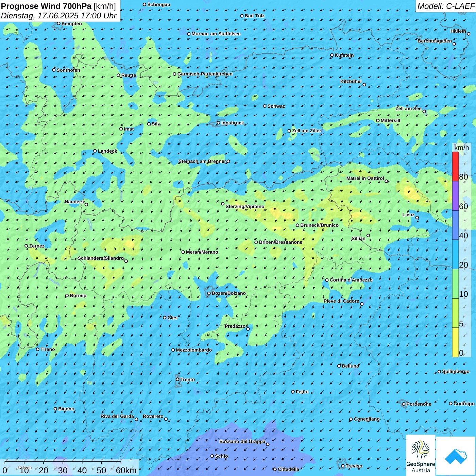Click the 'Schwaz' label
This screenshot has height=476, width=476.
276,106
